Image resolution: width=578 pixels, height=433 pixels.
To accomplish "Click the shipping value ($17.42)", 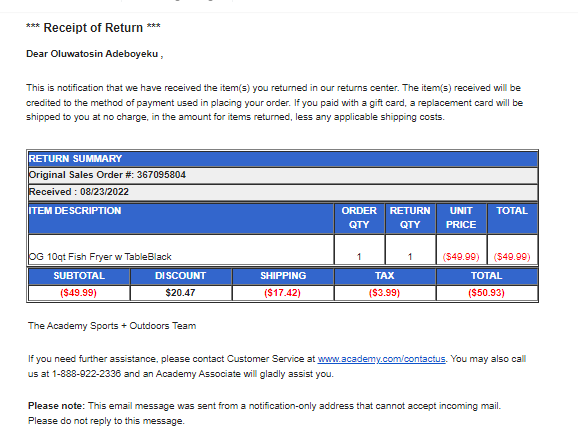I will pos(283,293).
